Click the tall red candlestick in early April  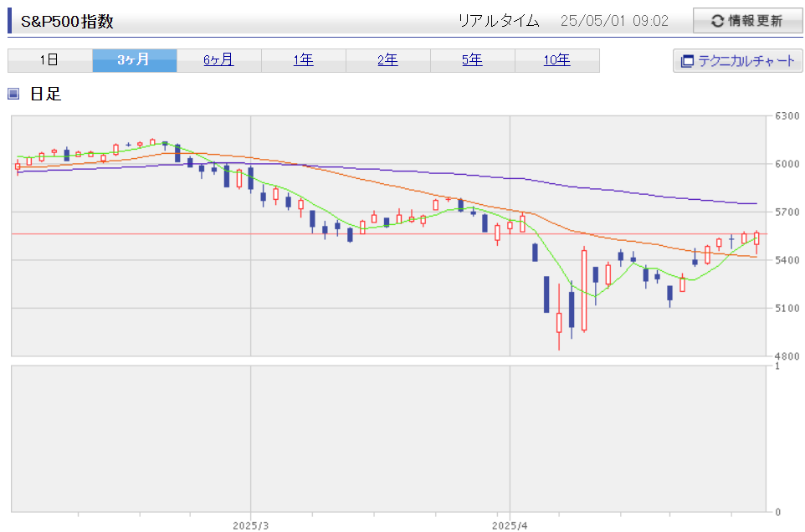click(x=584, y=290)
